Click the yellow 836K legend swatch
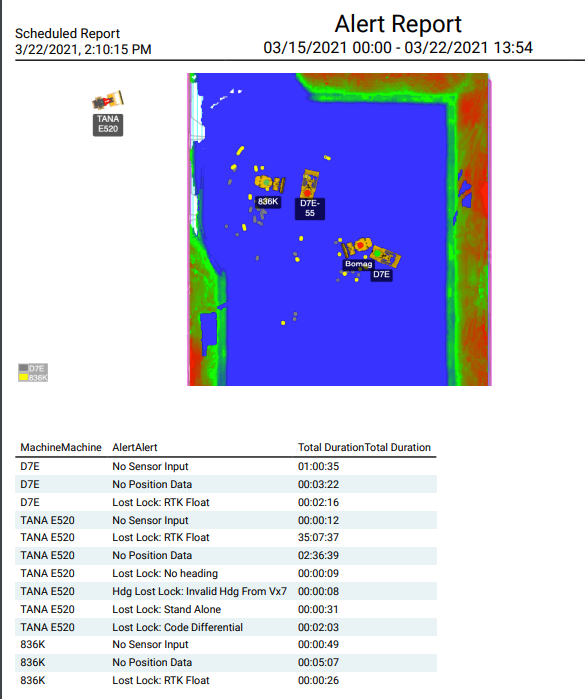Viewport: 585px width, 699px height. coord(24,377)
